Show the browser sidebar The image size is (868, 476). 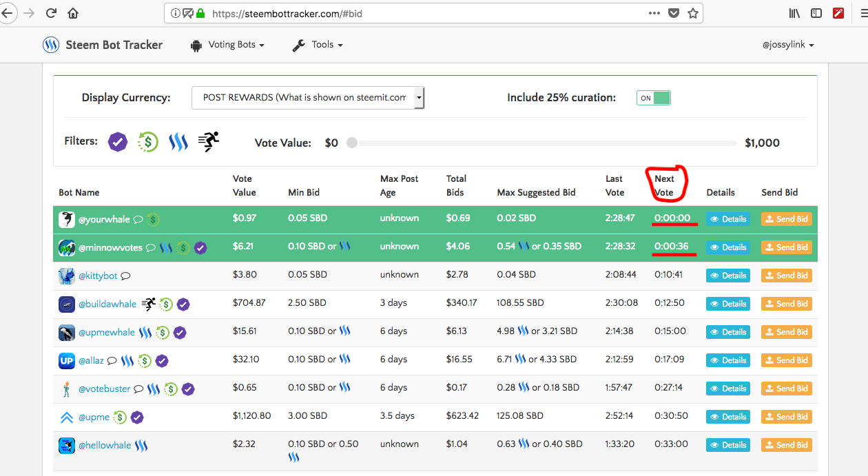[x=816, y=13]
